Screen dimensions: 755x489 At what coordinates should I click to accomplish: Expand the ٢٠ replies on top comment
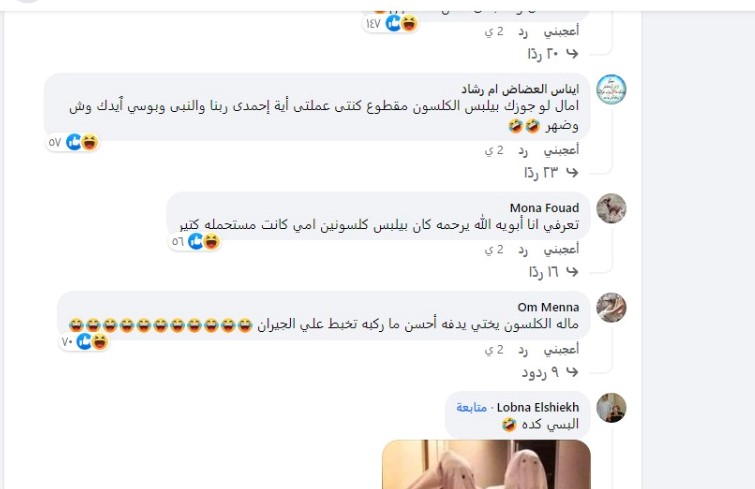click(x=552, y=53)
